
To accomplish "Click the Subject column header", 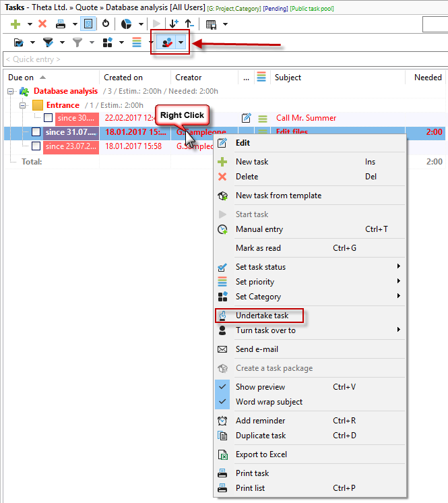I will (x=288, y=78).
